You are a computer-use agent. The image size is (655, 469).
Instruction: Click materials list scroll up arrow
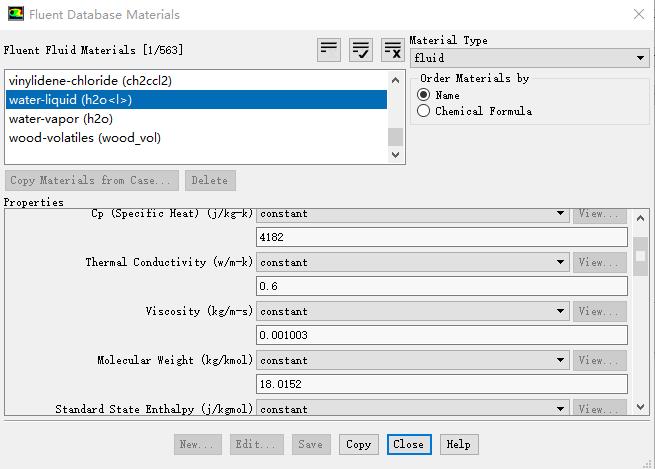coord(396,80)
